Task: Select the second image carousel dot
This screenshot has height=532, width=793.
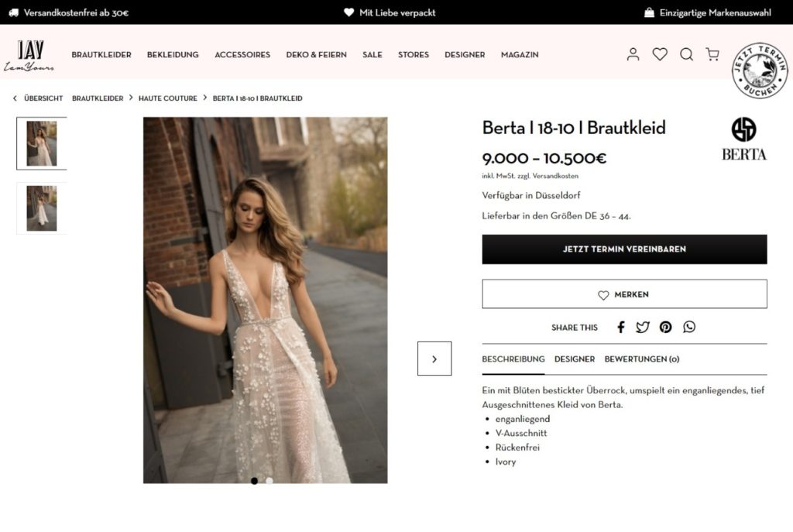Action: click(x=269, y=481)
